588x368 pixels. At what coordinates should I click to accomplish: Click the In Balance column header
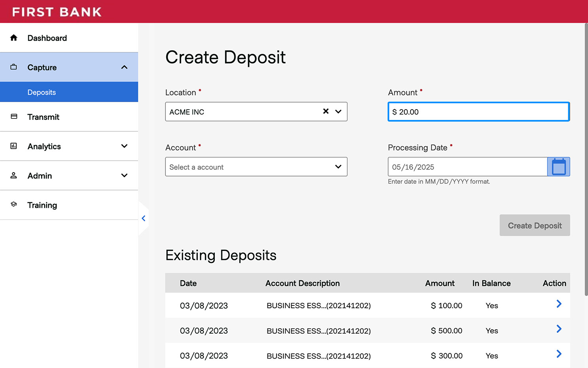(491, 283)
